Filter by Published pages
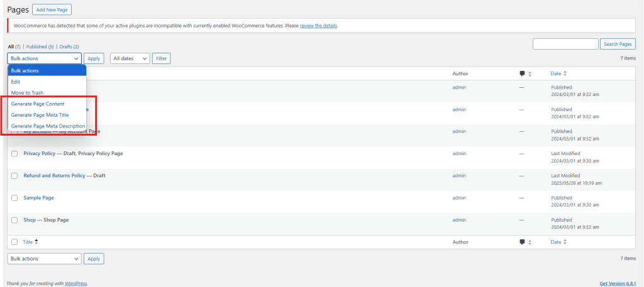644x287 pixels. point(40,46)
